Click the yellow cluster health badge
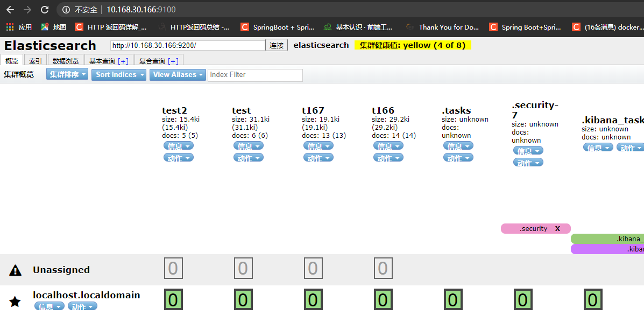 coord(413,45)
